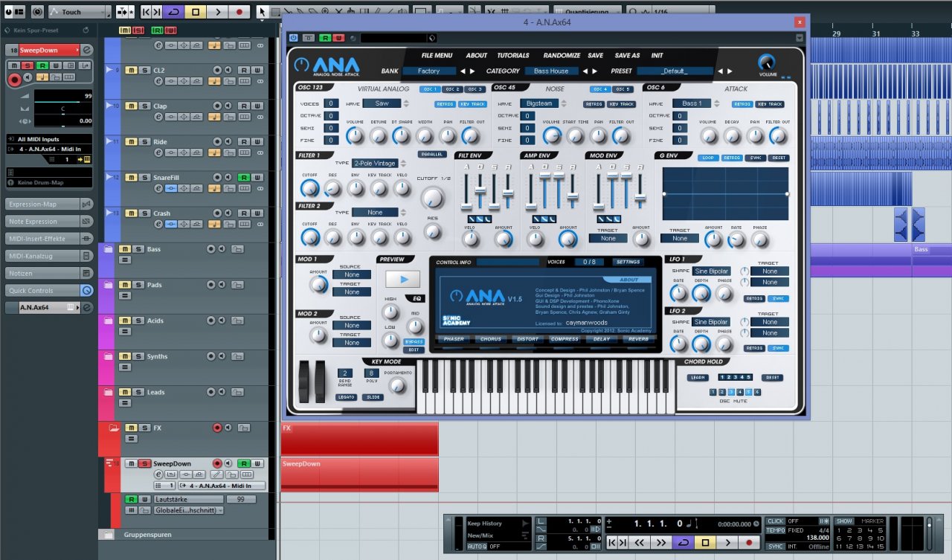Screen dimensions: 952x560
Task: Open the Category Bass House selector
Action: coord(551,71)
